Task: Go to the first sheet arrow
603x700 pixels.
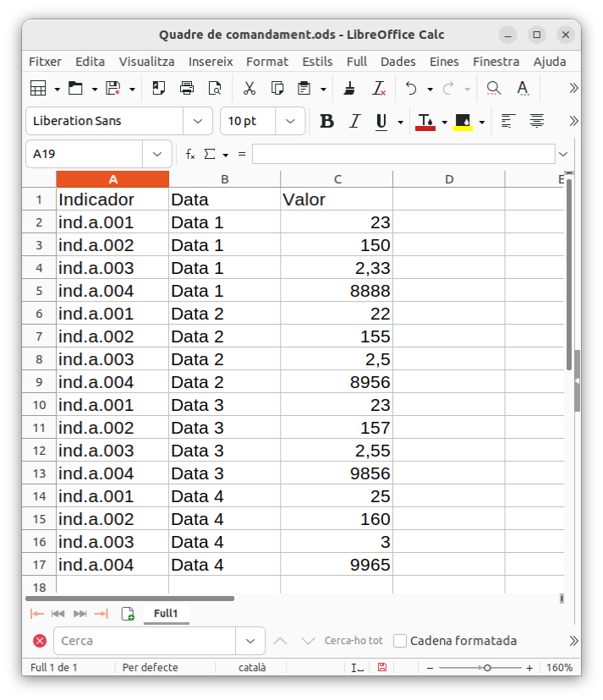Action: point(36,614)
